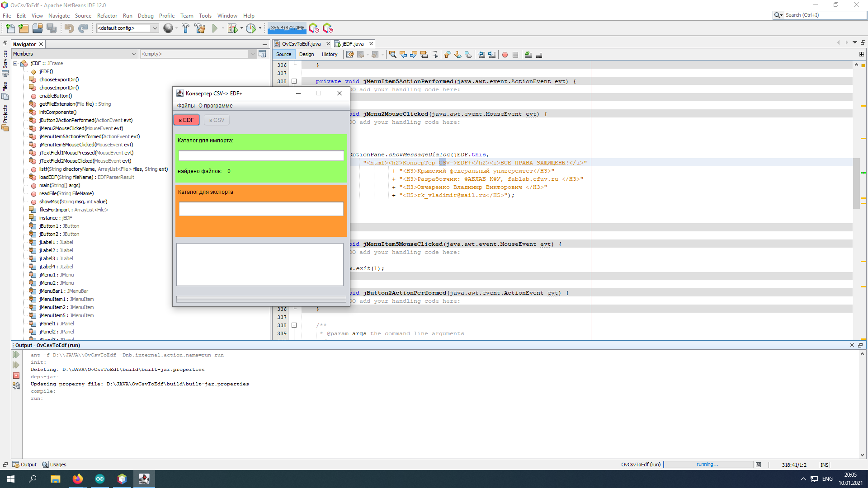This screenshot has height=488, width=868.
Task: Click New Project icon in toolbar
Action: 24,28
